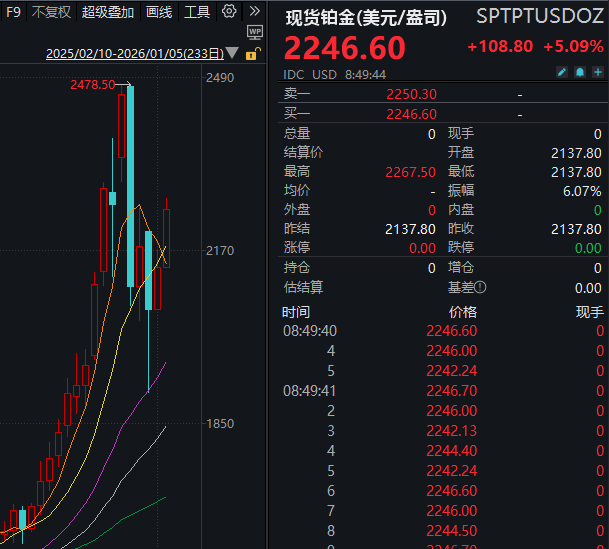This screenshot has width=609, height=549.
Task: Open 画线 drawing tools
Action: pyautogui.click(x=159, y=12)
